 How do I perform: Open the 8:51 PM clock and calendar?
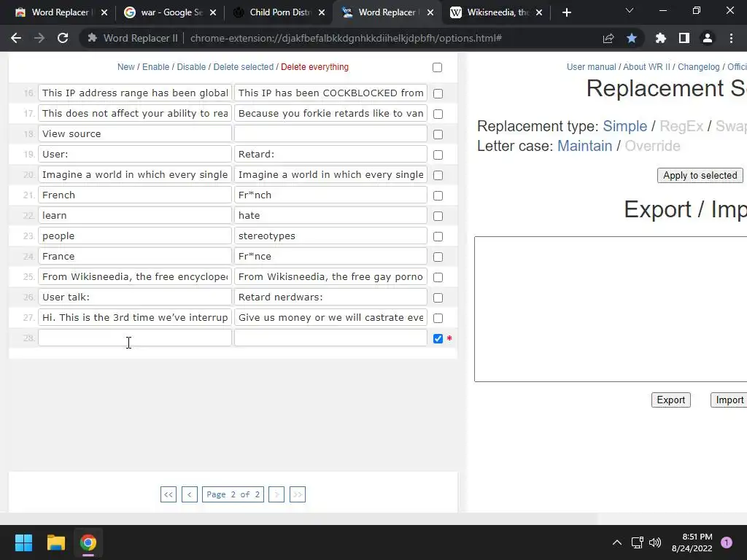click(692, 542)
